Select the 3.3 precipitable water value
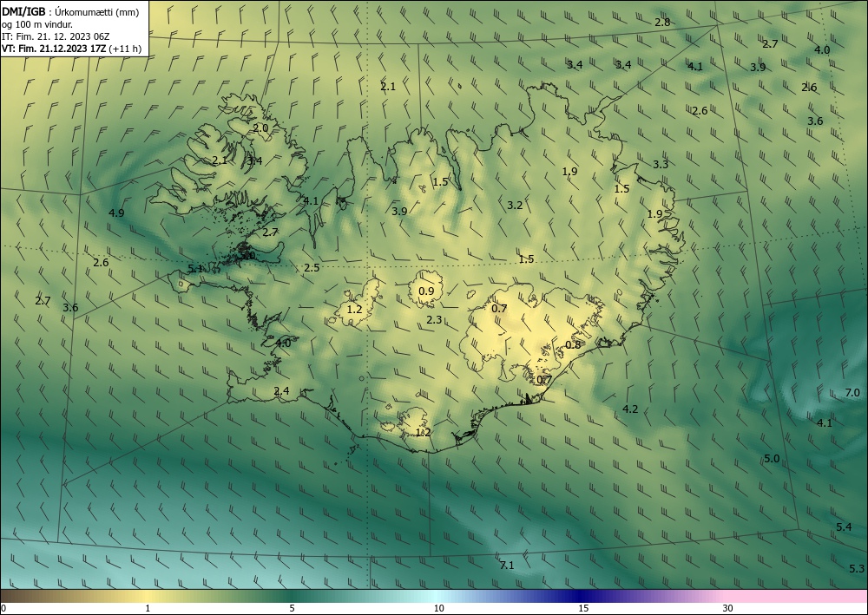This screenshot has width=868, height=615. 661,164
